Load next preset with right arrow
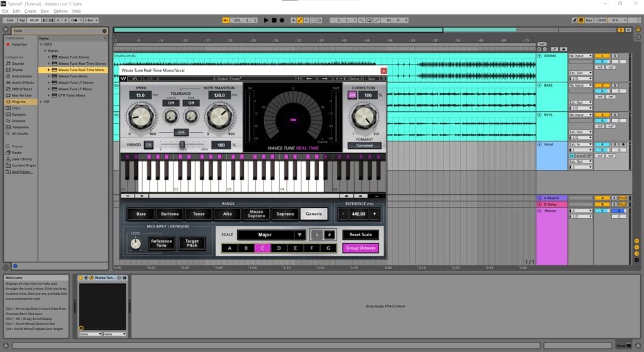This screenshot has height=352, width=644. [x=325, y=79]
